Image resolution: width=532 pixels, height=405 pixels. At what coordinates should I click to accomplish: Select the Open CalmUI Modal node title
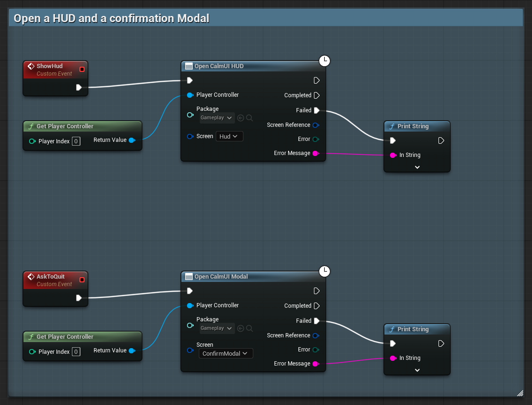221,277
